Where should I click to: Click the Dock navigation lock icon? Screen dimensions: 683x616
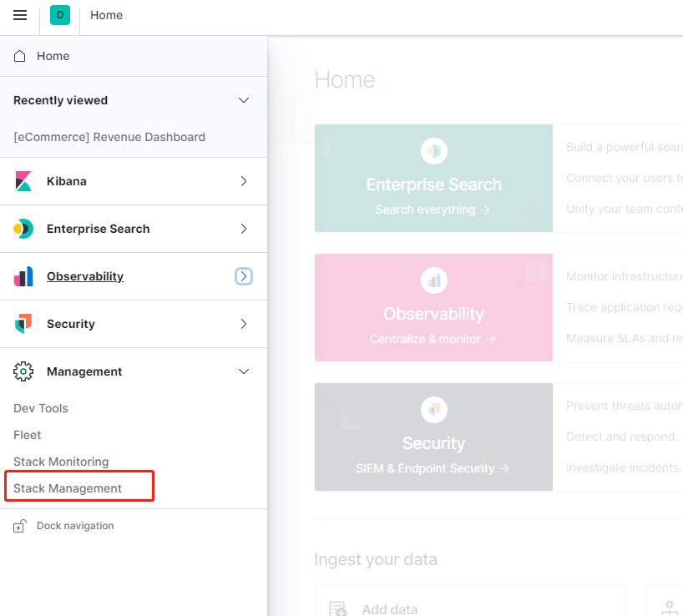pos(19,526)
